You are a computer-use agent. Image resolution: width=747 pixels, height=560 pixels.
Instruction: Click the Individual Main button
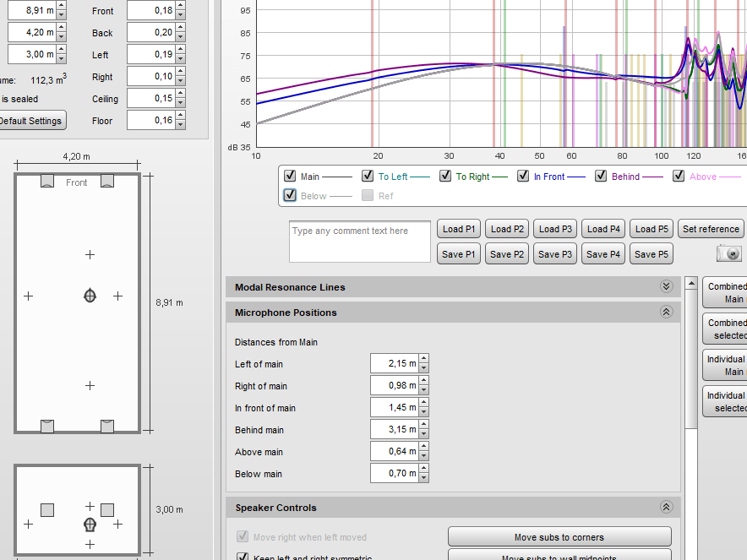click(x=725, y=365)
